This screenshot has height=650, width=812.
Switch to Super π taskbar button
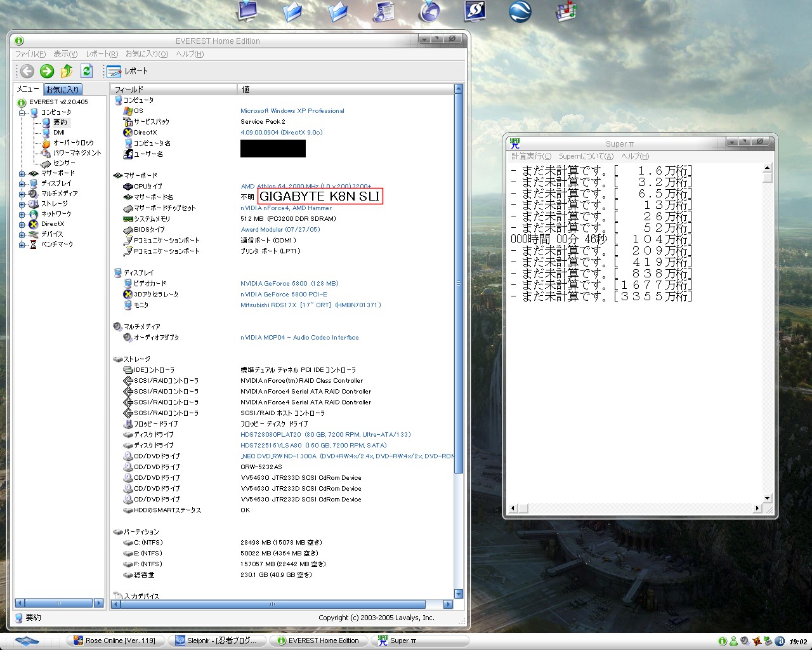click(420, 641)
